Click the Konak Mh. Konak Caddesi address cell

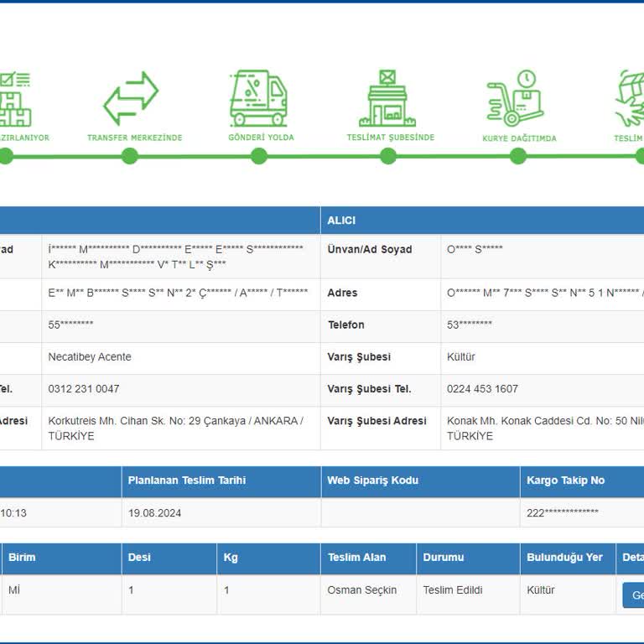[543, 428]
